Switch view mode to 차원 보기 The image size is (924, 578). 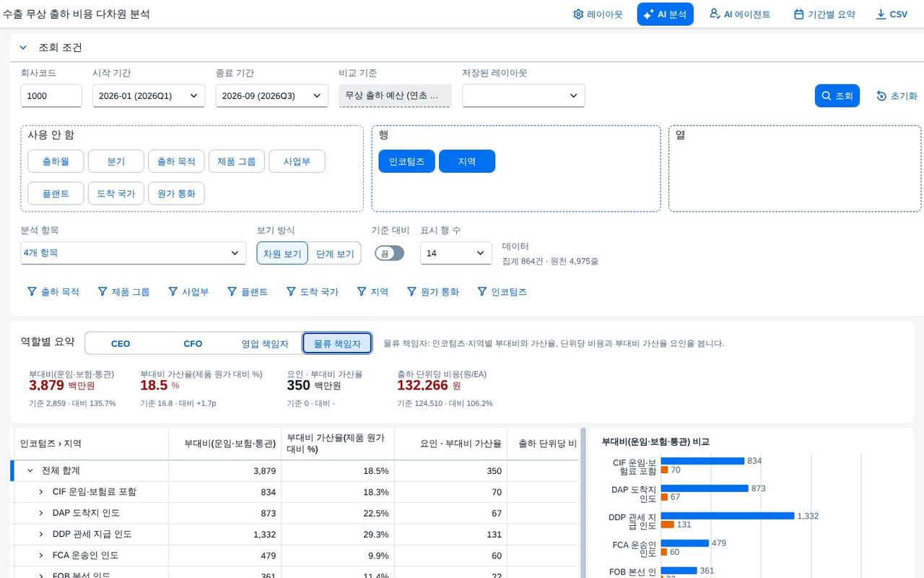(x=282, y=254)
